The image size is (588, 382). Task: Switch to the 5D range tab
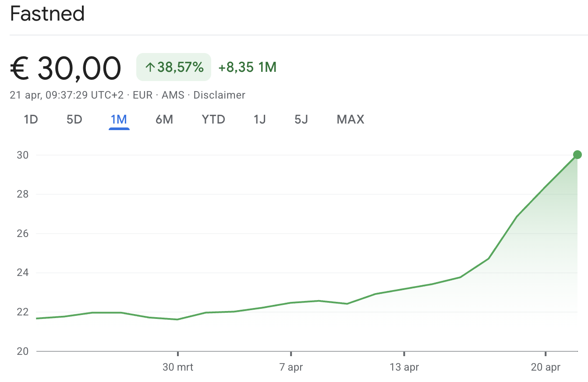point(74,119)
